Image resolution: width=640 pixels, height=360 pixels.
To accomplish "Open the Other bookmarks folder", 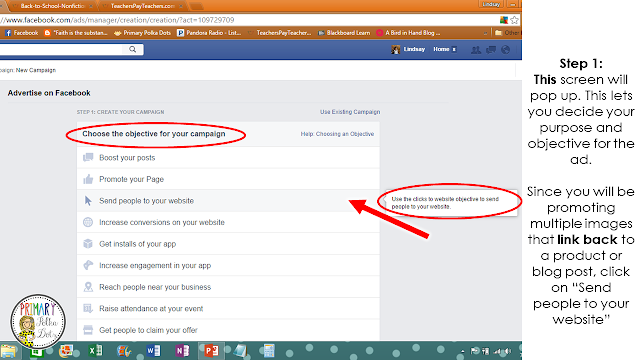I will point(507,33).
